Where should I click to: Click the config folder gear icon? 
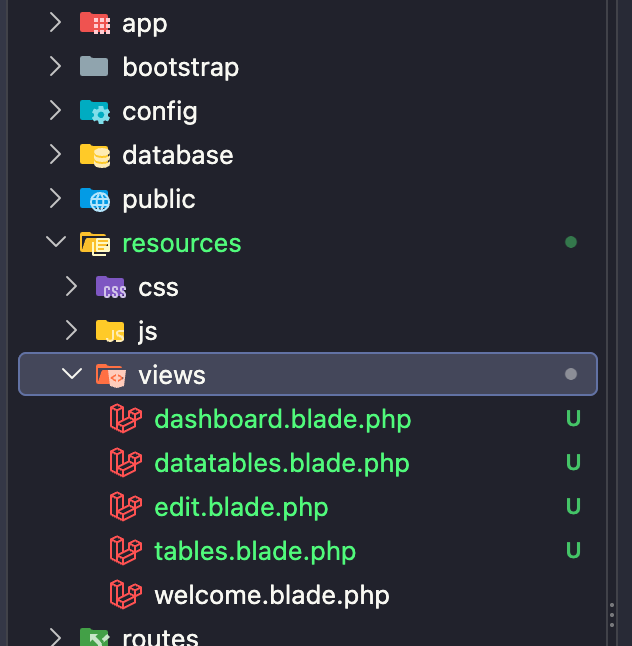[x=95, y=111]
